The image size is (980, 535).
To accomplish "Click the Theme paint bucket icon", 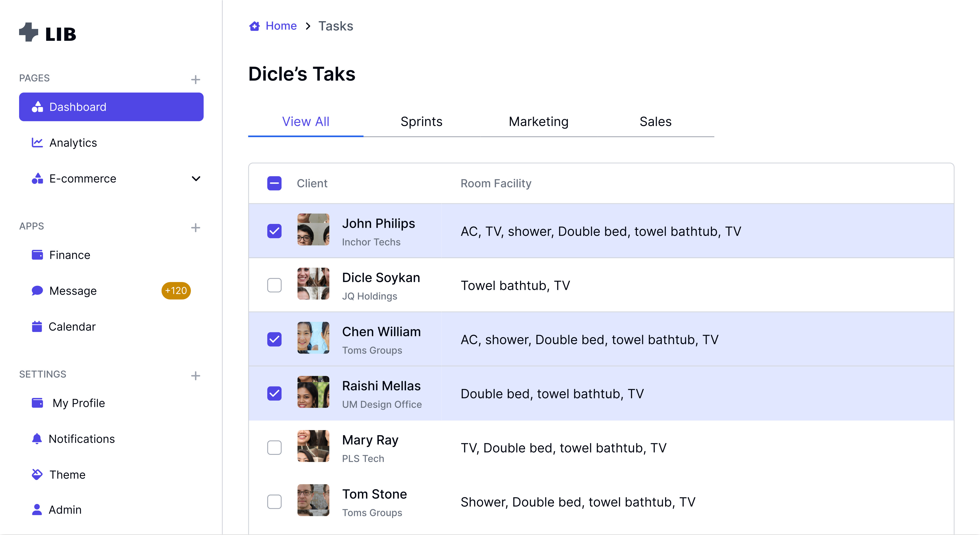I will (x=37, y=474).
